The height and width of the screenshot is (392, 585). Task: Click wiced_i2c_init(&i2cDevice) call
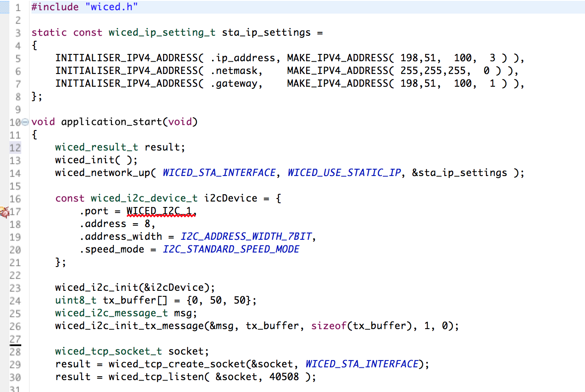coord(135,287)
